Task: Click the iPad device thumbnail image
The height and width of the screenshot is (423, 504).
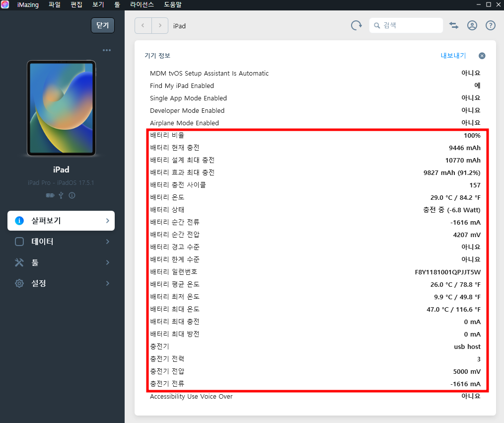Action: tap(61, 108)
